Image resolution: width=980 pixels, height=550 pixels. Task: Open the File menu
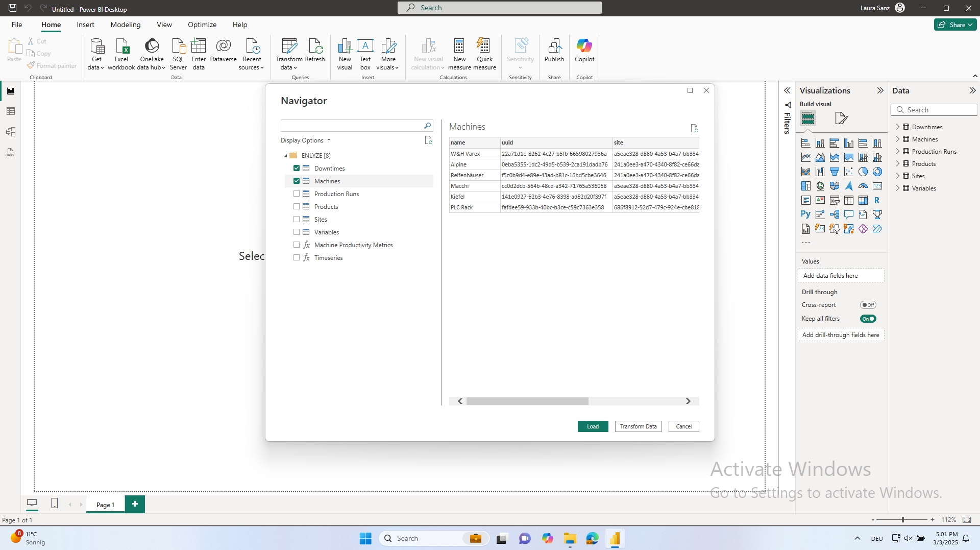tap(17, 25)
